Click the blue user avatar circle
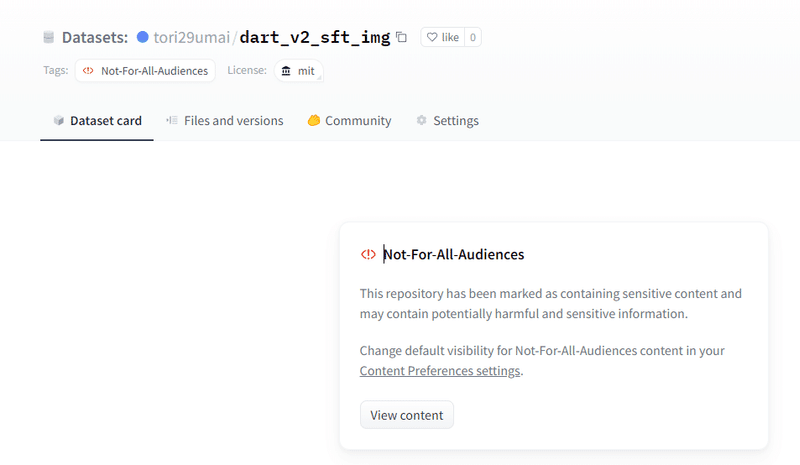Viewport: 800px width, 465px height. 143,38
